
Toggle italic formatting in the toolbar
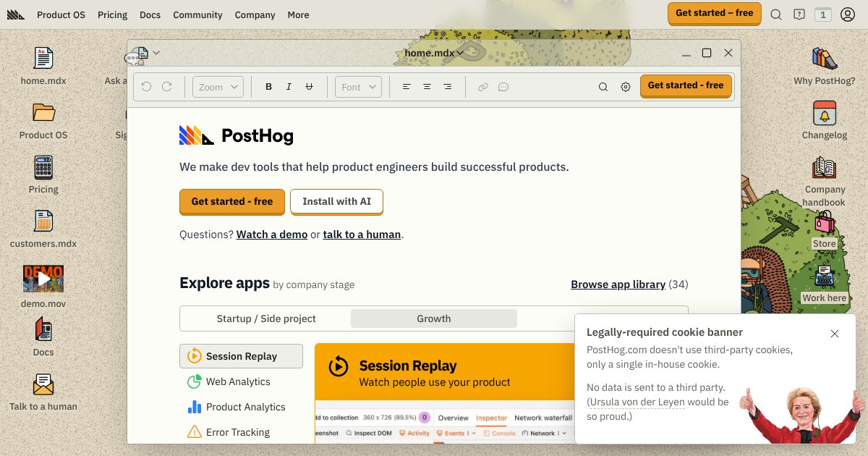tap(289, 87)
